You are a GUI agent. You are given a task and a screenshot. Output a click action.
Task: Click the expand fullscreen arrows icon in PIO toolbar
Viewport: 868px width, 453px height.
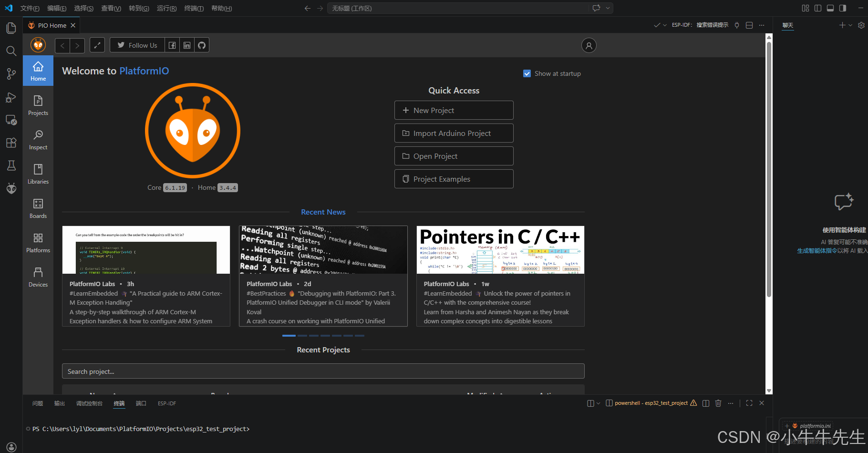click(x=97, y=45)
